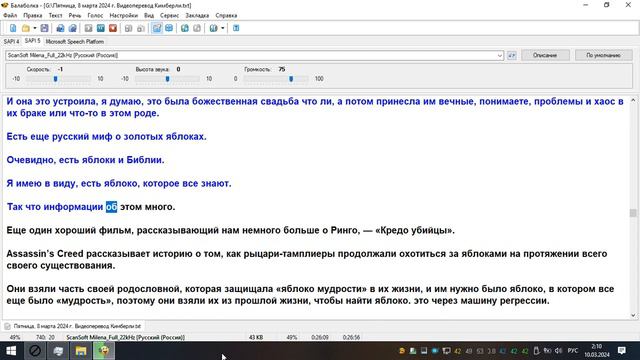Viewport: 640px width, 360px height.
Task: Click the '43 KB' file size in status bar
Action: pos(256,338)
